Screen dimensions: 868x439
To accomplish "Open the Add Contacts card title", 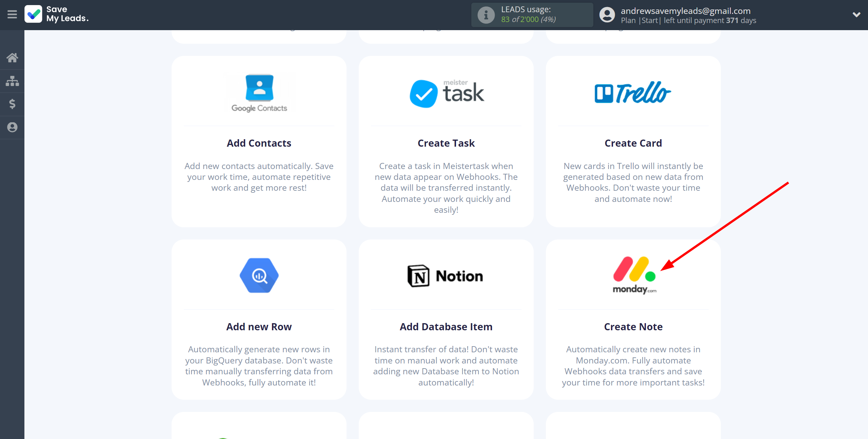I will 259,143.
